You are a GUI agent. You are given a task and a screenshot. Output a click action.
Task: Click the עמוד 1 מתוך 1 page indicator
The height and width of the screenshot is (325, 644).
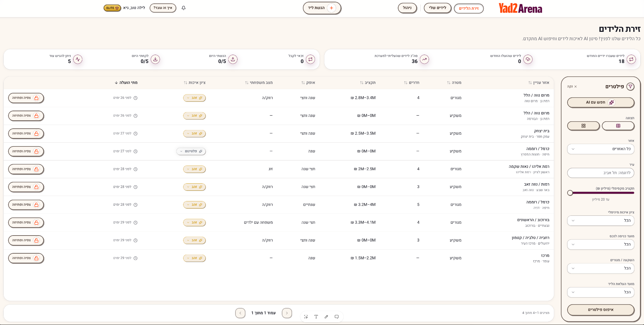click(263, 313)
